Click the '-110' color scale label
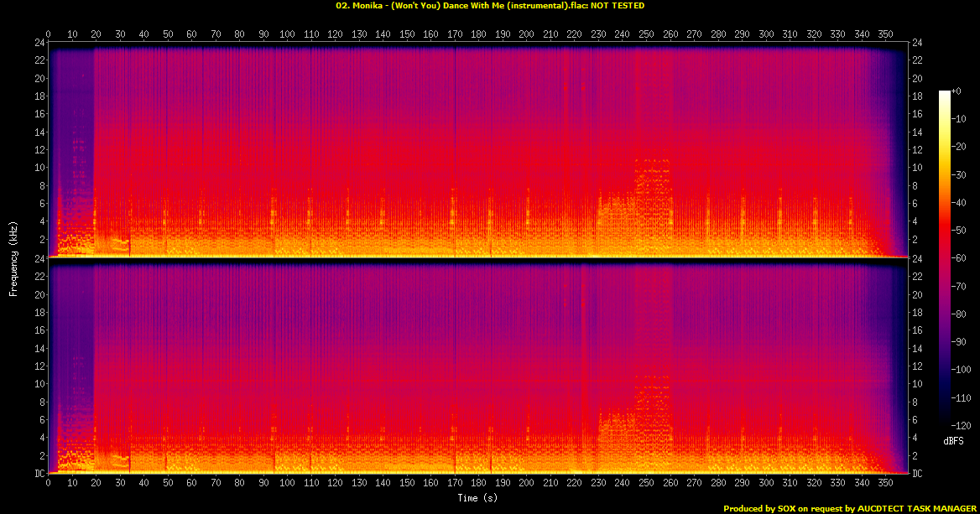Screen dimensions: 980x514 [962, 397]
